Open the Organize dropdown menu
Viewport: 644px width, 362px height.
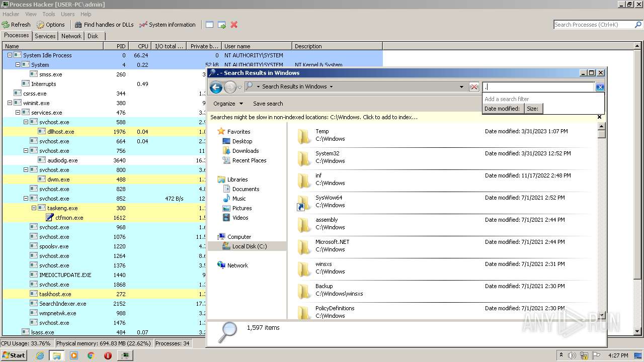coord(228,104)
